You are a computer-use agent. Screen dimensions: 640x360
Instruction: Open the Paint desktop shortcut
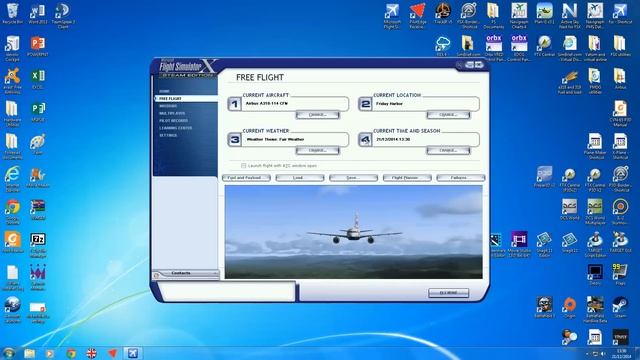(x=38, y=142)
